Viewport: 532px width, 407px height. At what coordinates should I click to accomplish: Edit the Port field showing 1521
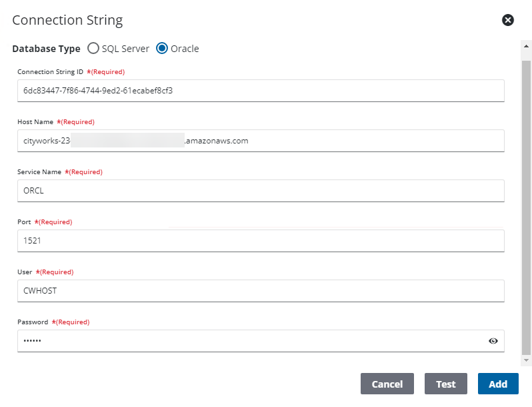click(260, 241)
